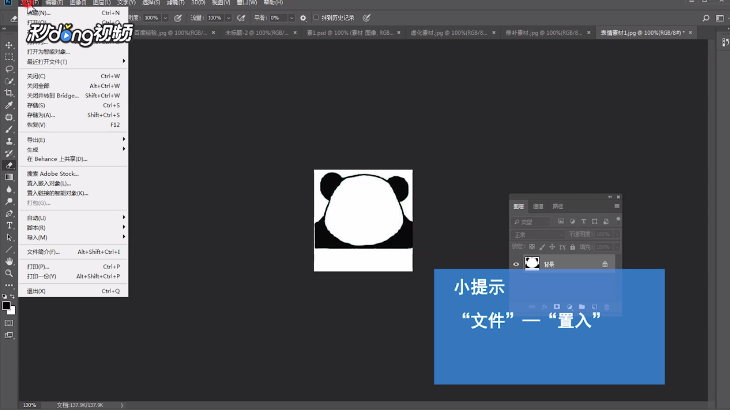Screen dimensions: 730x410
Task: Filter layers by smart object icon
Action: coord(606,222)
